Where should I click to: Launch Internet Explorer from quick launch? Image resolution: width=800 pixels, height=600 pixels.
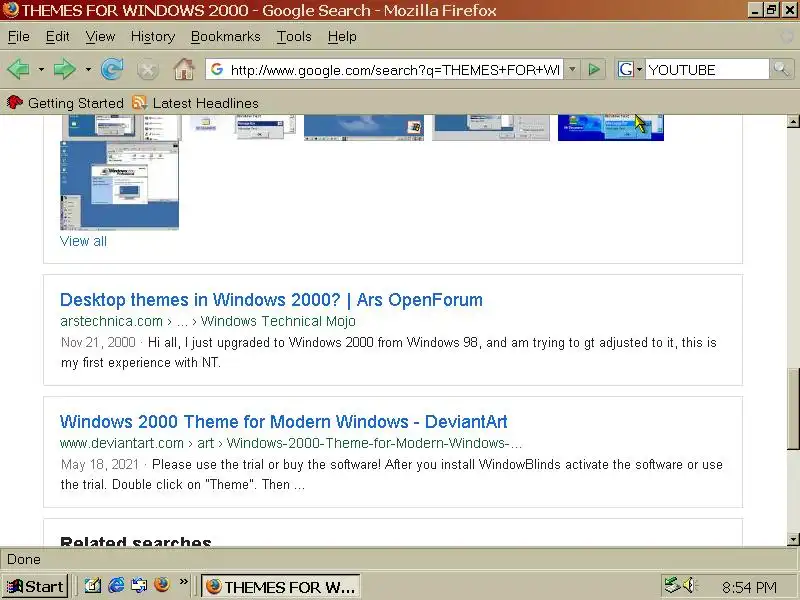coord(116,586)
